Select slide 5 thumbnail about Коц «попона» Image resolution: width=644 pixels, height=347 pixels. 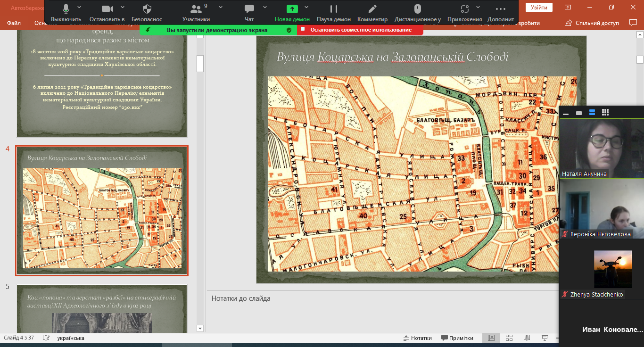click(x=102, y=308)
